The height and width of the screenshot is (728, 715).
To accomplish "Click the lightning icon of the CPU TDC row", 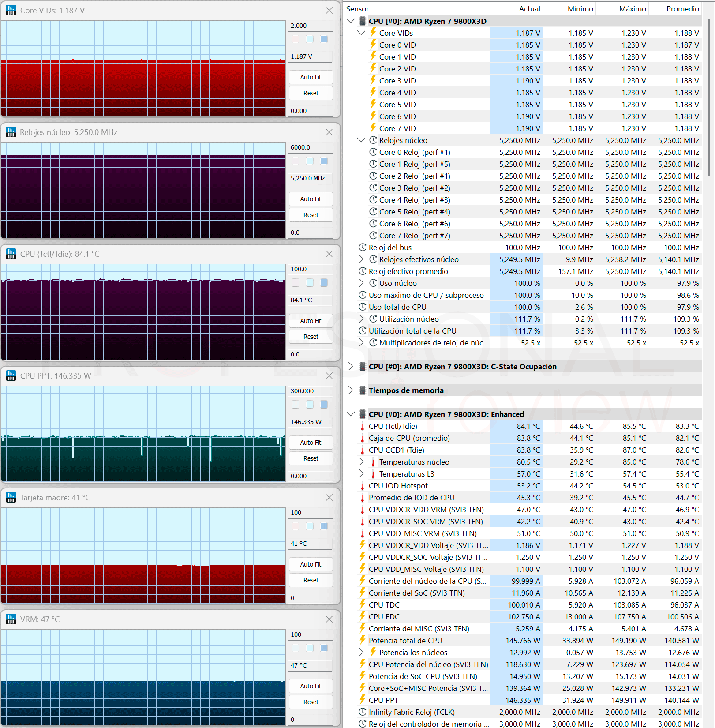I will pyautogui.click(x=363, y=604).
